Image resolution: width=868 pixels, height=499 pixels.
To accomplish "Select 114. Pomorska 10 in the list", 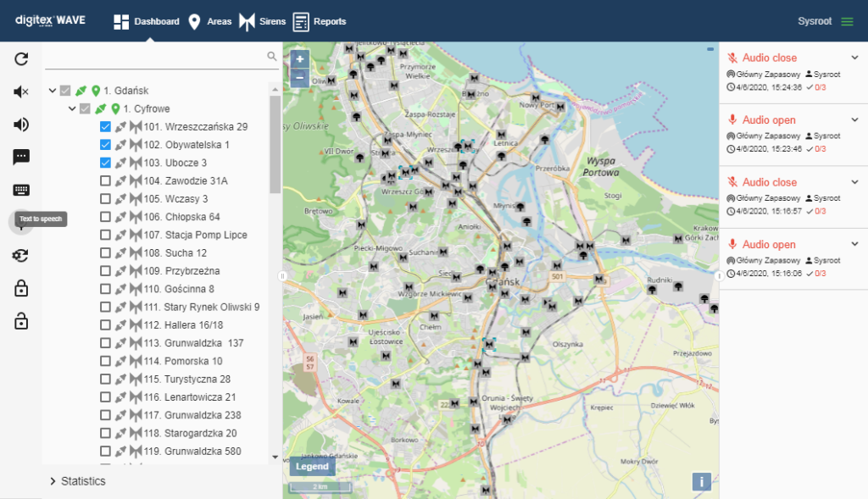I will pos(183,361).
